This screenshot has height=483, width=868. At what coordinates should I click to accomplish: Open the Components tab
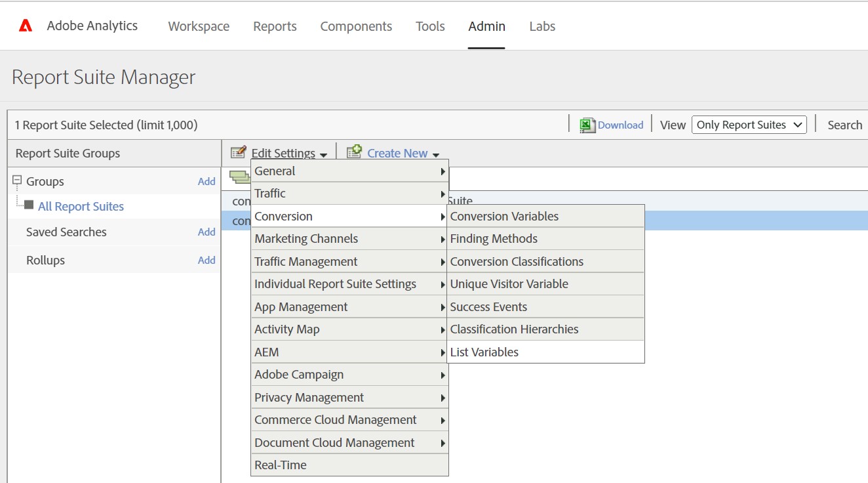point(356,26)
